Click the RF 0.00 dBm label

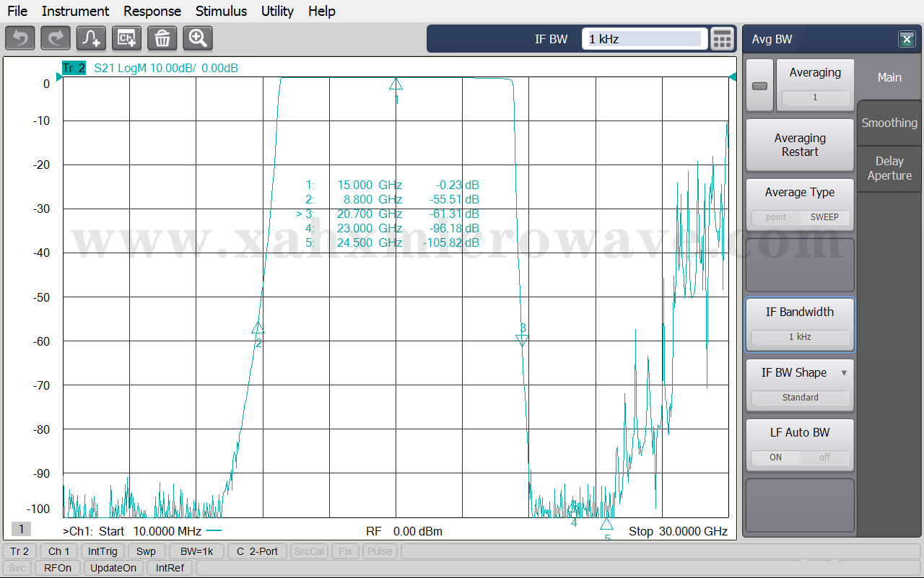point(404,532)
